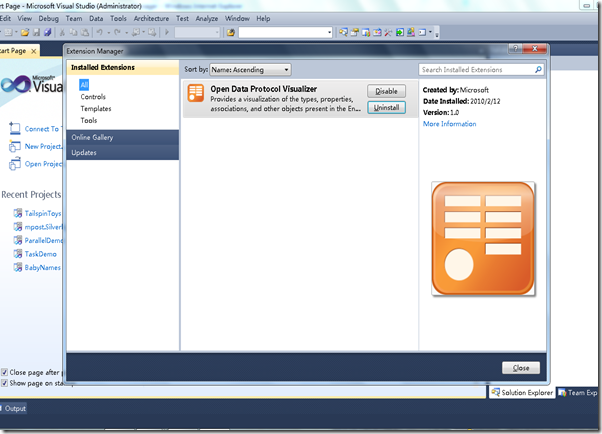The width and height of the screenshot is (602, 434).
Task: Open the Team menu
Action: (74, 18)
